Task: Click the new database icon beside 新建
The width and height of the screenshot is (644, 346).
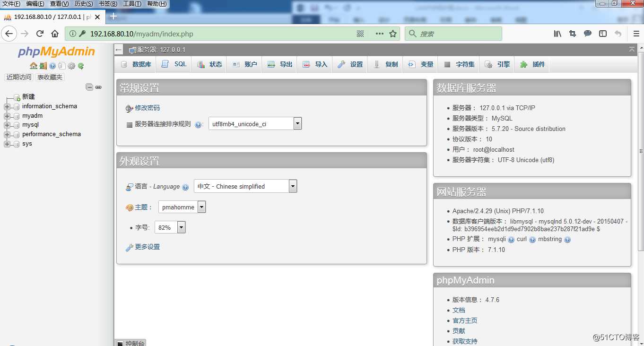Action: click(x=17, y=97)
